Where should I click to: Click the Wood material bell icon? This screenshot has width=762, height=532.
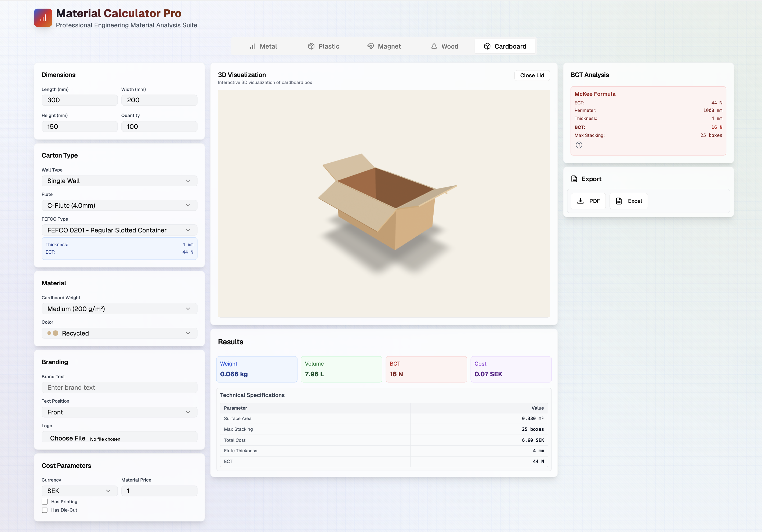click(x=434, y=46)
